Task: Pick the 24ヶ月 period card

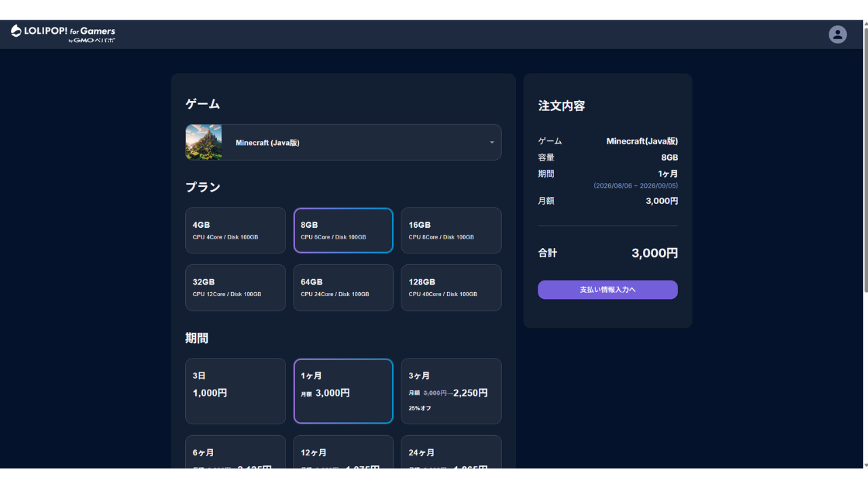Action: click(x=451, y=452)
